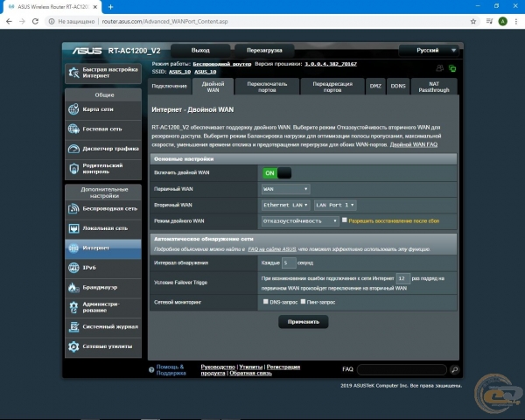
Task: Select the Internet (Интернет) globe icon
Action: 73,248
